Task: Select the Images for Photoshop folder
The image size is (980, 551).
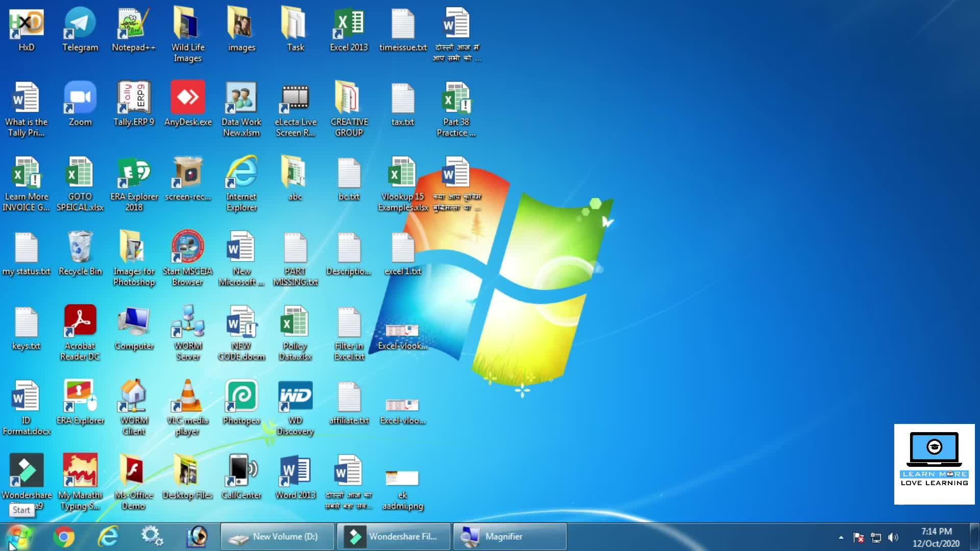Action: point(134,259)
